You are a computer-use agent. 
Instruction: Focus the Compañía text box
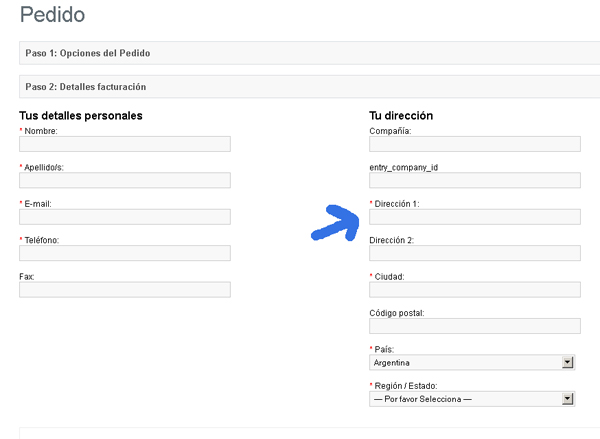475,144
